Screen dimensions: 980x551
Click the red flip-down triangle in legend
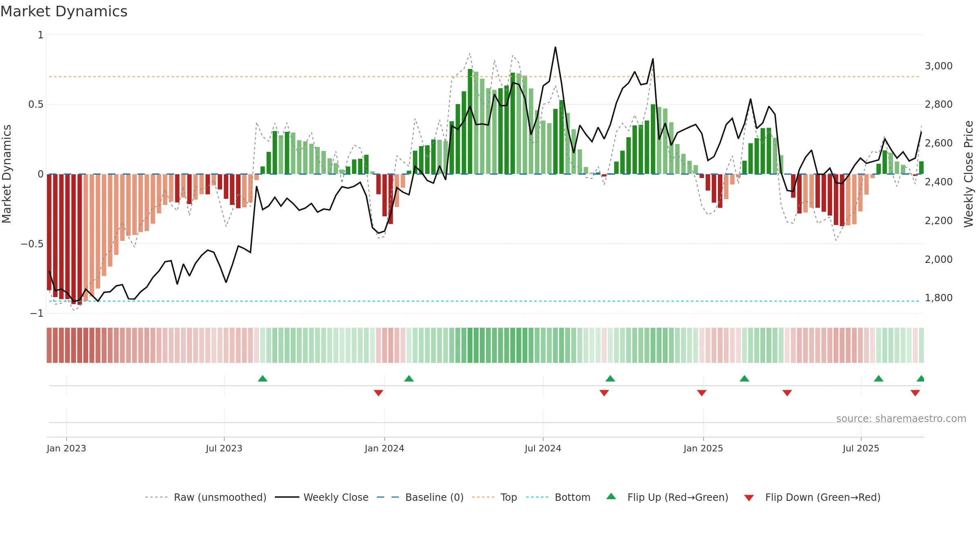pos(748,498)
